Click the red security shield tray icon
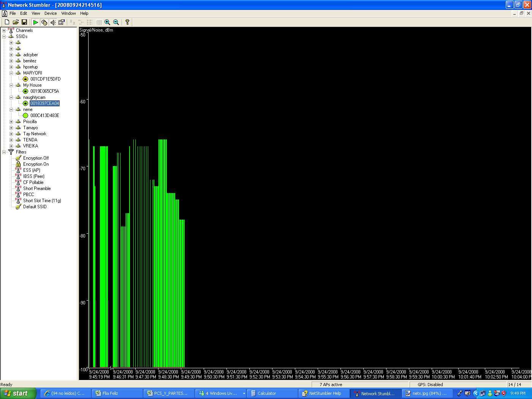The image size is (532, 399). (x=504, y=393)
